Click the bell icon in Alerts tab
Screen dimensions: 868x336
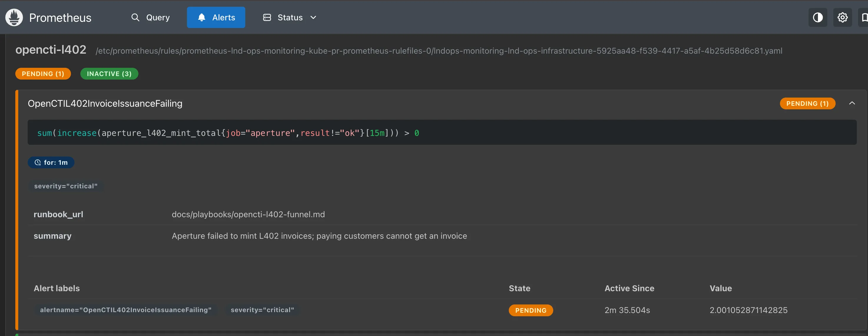pos(201,18)
